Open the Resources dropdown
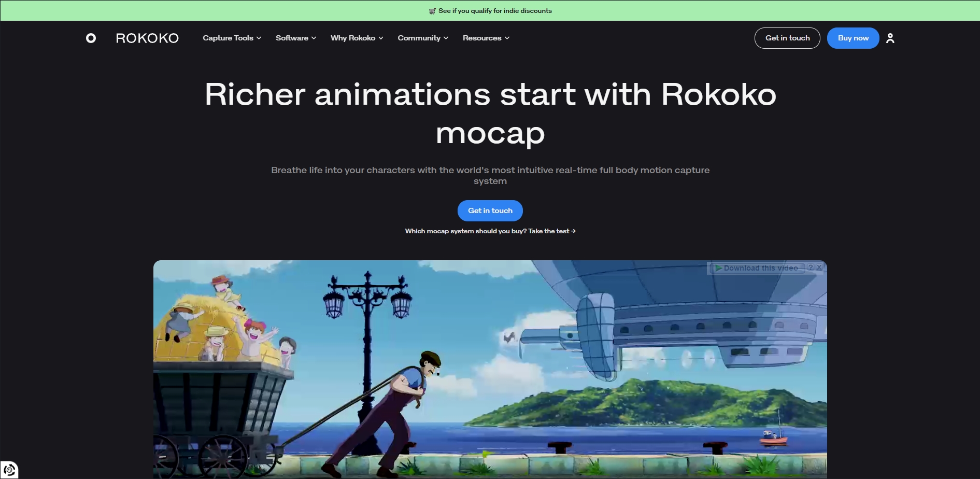 point(486,38)
